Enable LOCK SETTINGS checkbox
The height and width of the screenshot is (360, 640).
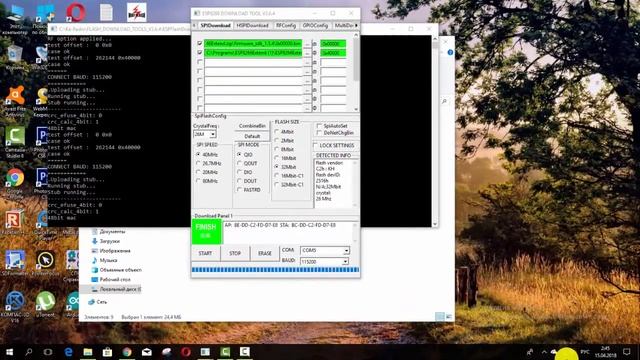(x=316, y=145)
